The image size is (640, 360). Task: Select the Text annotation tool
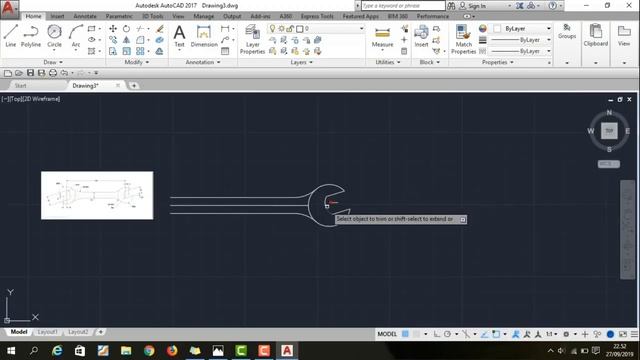[180, 36]
